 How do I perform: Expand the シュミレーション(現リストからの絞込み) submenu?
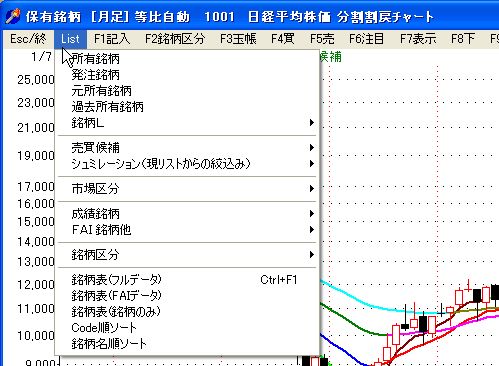click(187, 164)
